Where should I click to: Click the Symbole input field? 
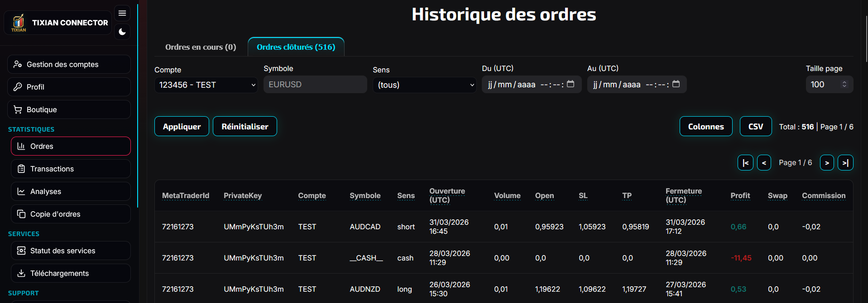(315, 85)
